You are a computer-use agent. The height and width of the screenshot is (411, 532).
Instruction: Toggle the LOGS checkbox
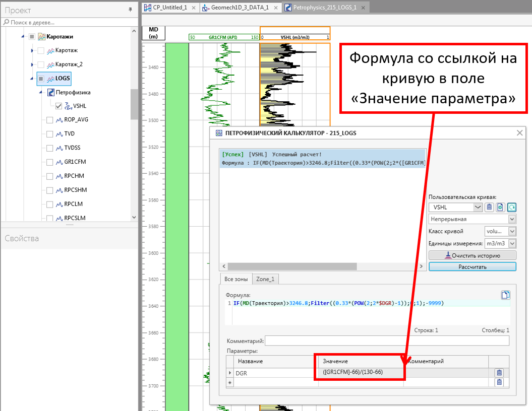[41, 79]
